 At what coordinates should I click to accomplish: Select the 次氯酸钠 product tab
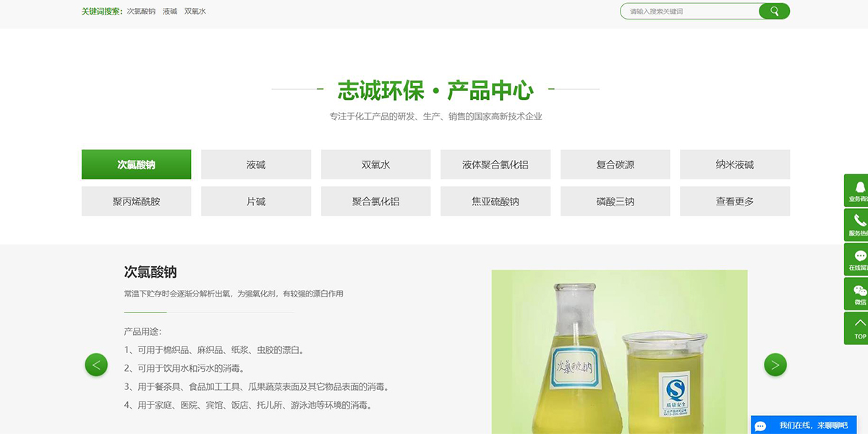pyautogui.click(x=136, y=164)
